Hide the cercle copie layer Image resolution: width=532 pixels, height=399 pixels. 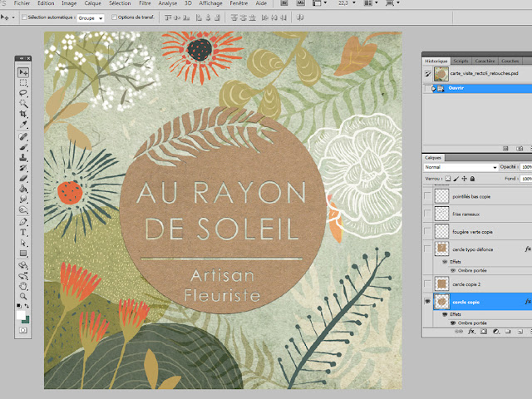pos(427,301)
